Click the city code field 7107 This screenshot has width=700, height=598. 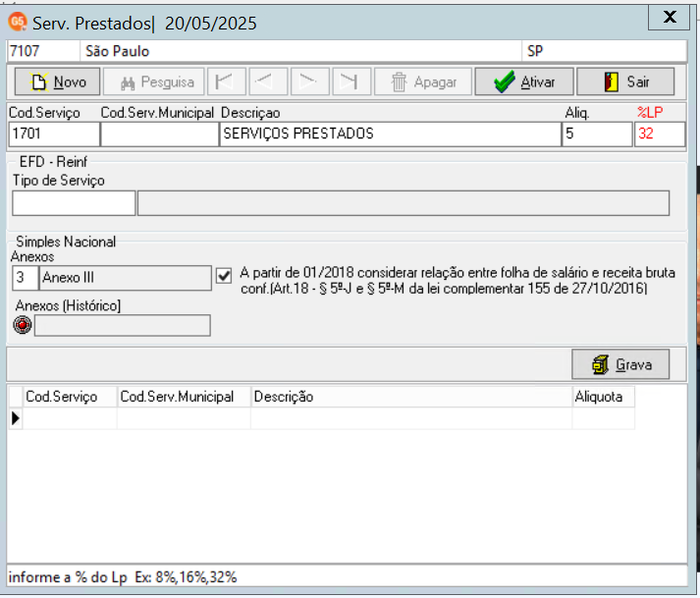pyautogui.click(x=43, y=51)
